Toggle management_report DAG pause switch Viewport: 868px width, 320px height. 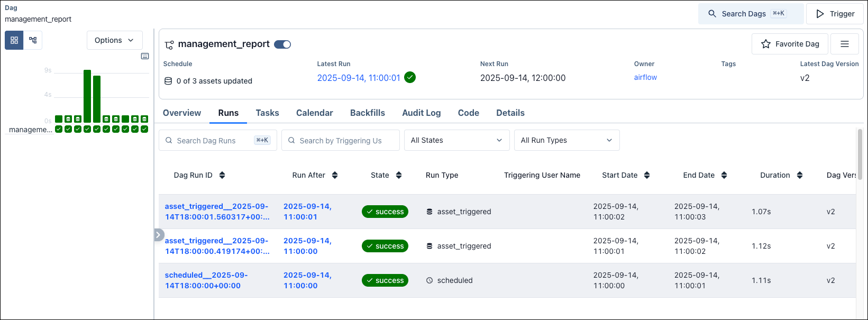pyautogui.click(x=282, y=44)
